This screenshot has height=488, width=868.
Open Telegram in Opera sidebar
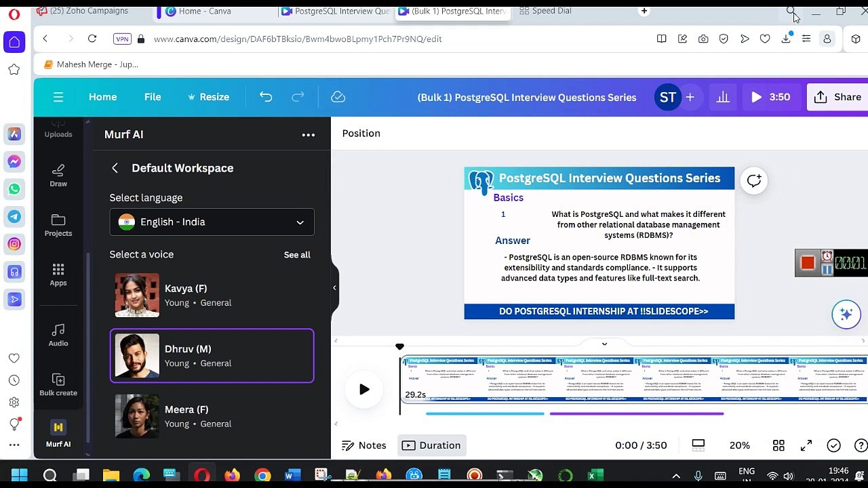click(x=14, y=217)
